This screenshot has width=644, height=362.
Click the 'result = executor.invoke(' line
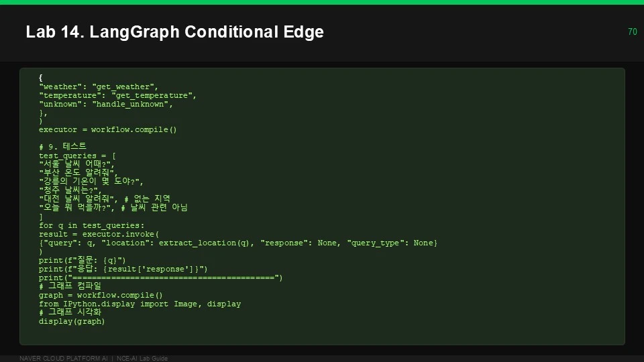coord(99,235)
